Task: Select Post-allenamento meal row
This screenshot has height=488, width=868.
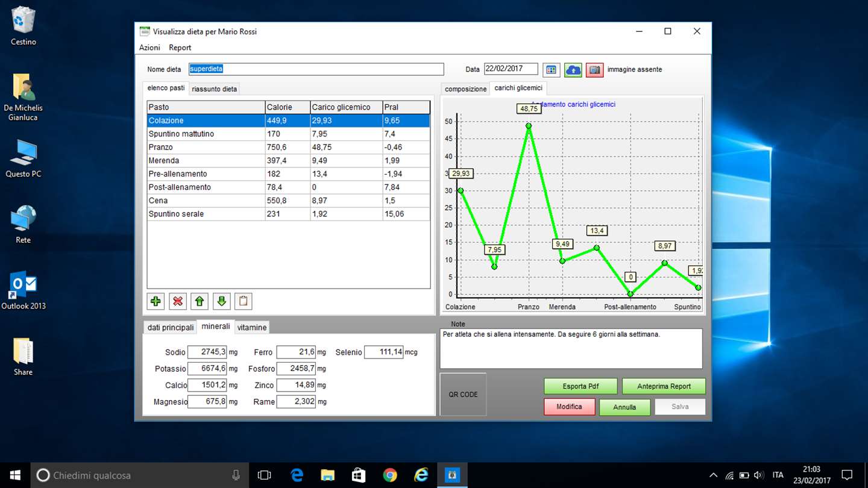Action: click(x=289, y=187)
